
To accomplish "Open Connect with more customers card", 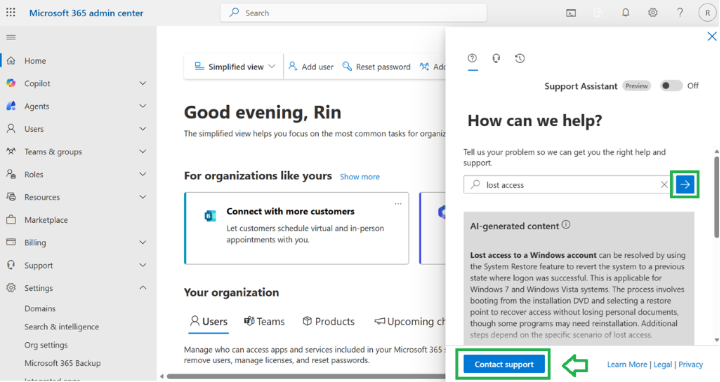I will tap(297, 228).
